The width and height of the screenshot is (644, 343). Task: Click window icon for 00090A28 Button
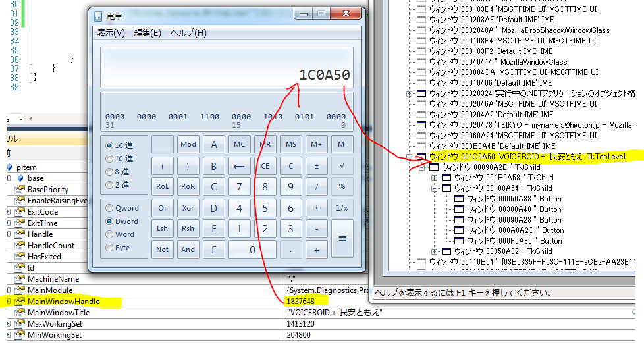pos(459,220)
